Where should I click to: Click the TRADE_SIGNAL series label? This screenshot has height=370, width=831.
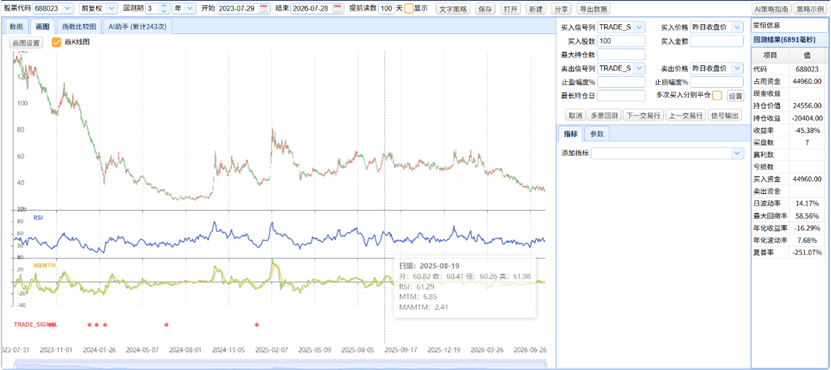point(35,324)
